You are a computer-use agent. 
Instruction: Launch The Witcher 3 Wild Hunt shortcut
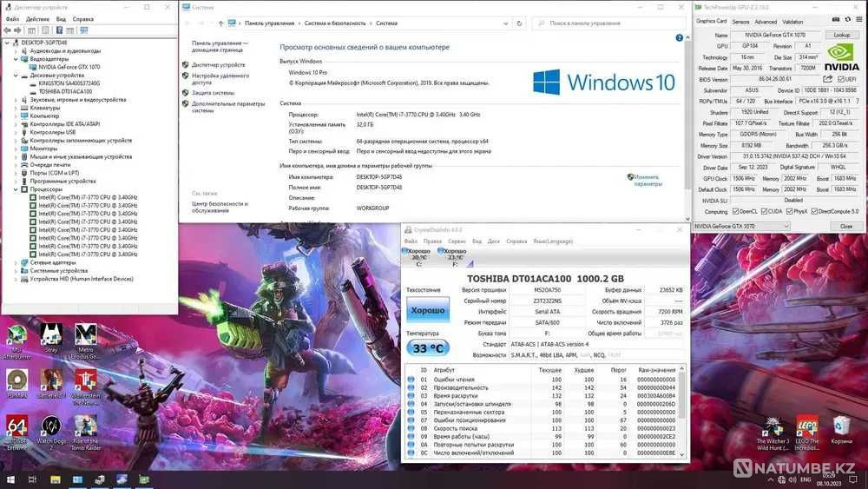[x=773, y=433]
